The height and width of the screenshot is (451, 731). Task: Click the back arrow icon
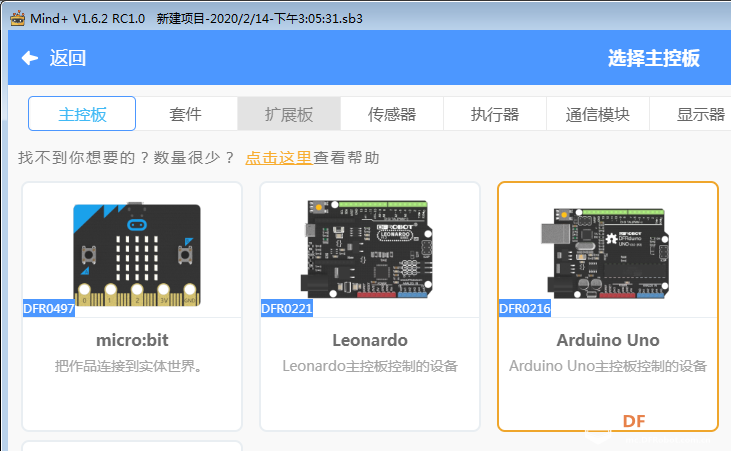click(x=30, y=58)
